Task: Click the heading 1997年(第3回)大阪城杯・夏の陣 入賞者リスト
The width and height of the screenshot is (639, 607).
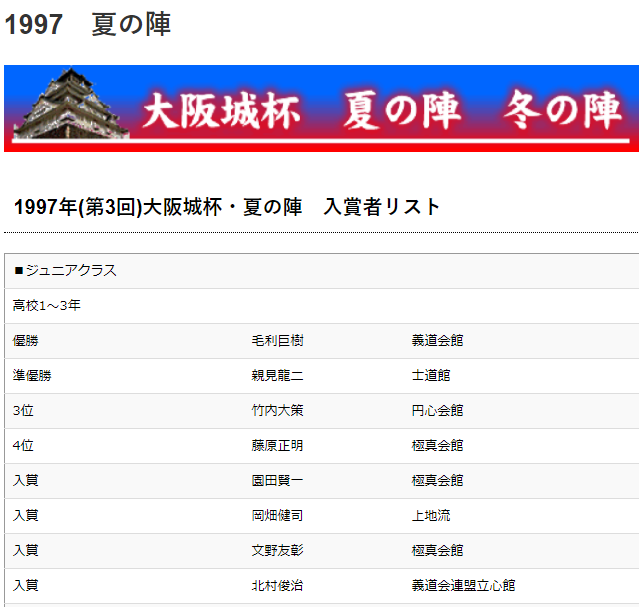Action: pyautogui.click(x=227, y=207)
